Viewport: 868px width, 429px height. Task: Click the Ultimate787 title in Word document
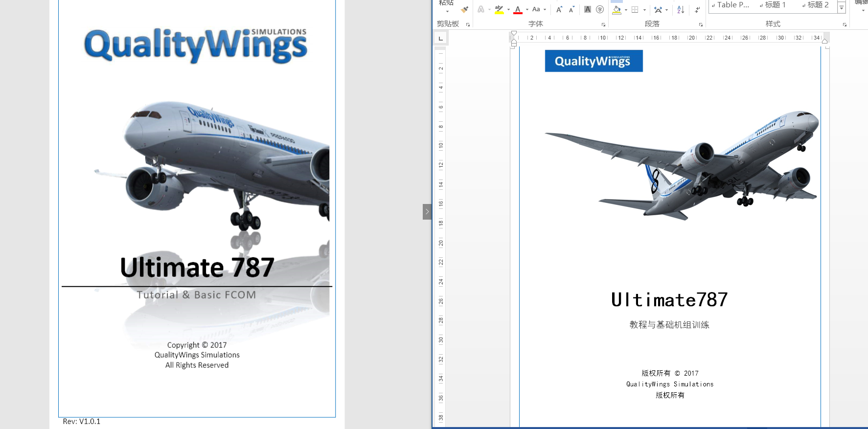[669, 300]
